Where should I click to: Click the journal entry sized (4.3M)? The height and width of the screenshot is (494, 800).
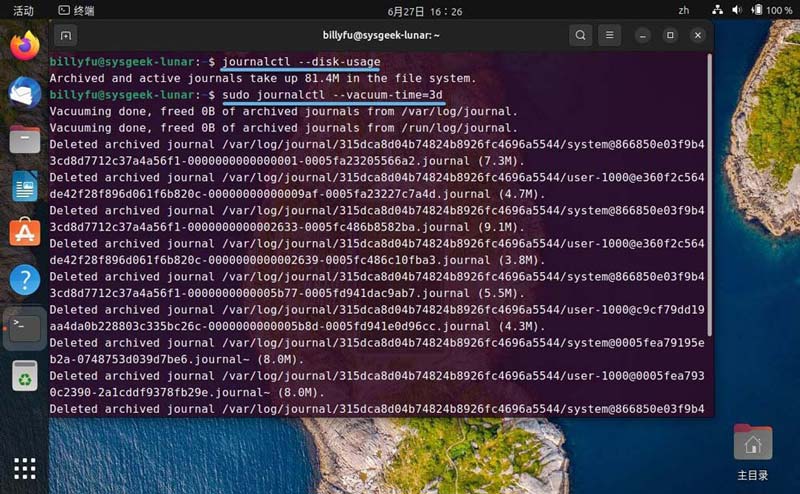(377, 318)
